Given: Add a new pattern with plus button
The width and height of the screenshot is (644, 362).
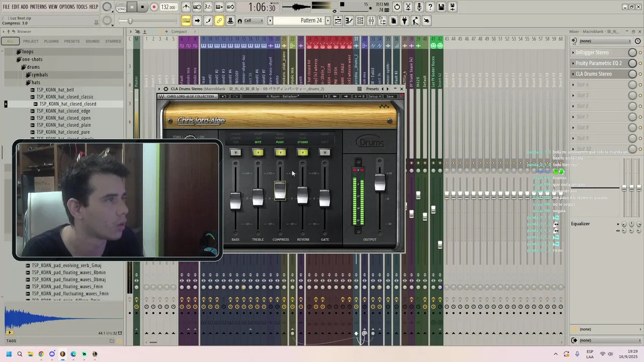Looking at the screenshot, I should tap(328, 21).
